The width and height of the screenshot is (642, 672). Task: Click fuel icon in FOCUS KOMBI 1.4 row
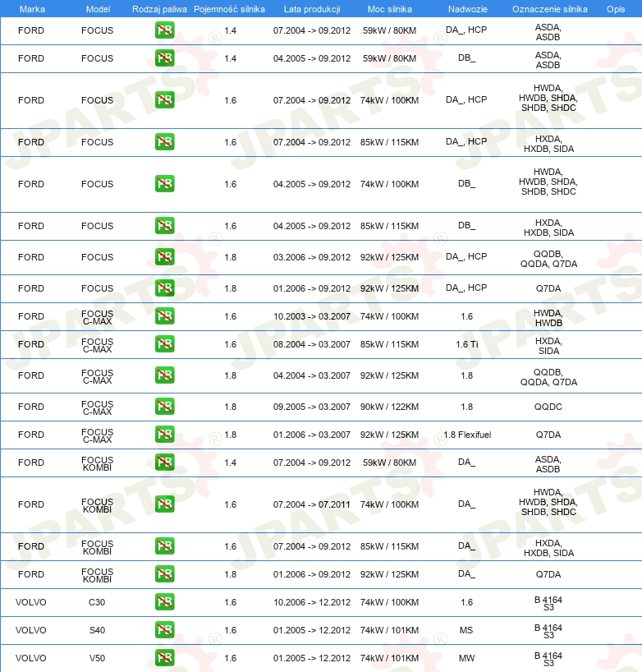[x=164, y=462]
